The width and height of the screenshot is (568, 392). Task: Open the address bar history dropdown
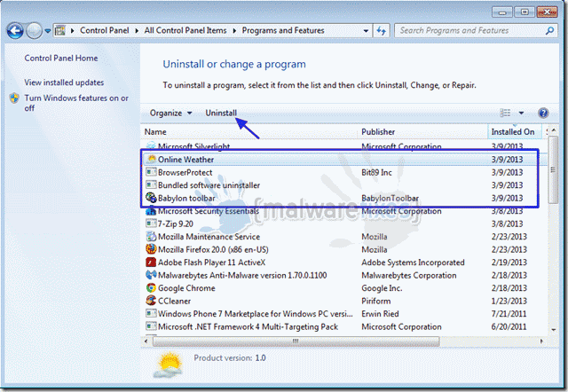click(x=366, y=31)
